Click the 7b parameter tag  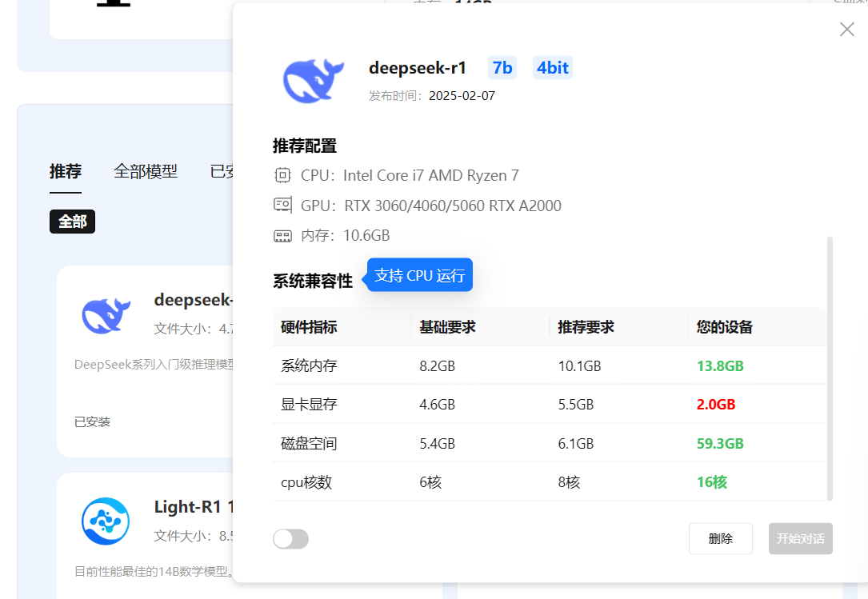[502, 67]
